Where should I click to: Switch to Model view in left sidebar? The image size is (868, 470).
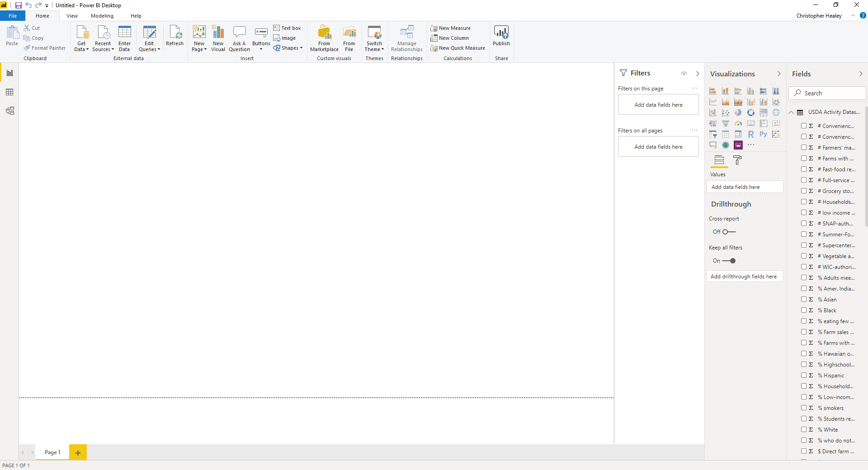pyautogui.click(x=9, y=111)
